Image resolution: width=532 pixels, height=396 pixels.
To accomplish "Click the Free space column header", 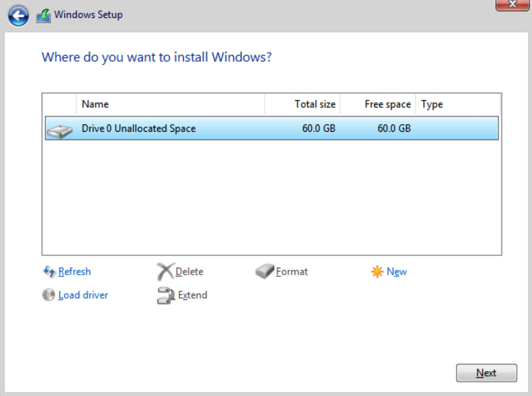I will [378, 104].
